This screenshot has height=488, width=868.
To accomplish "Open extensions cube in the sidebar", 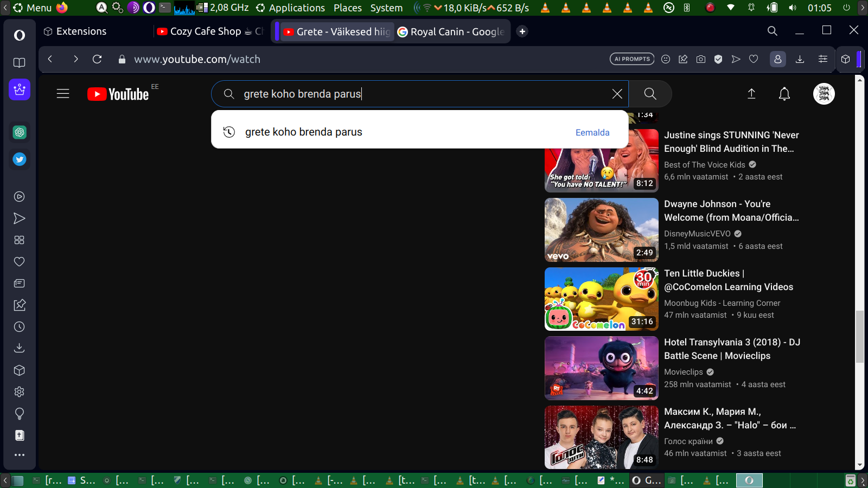I will pyautogui.click(x=20, y=370).
